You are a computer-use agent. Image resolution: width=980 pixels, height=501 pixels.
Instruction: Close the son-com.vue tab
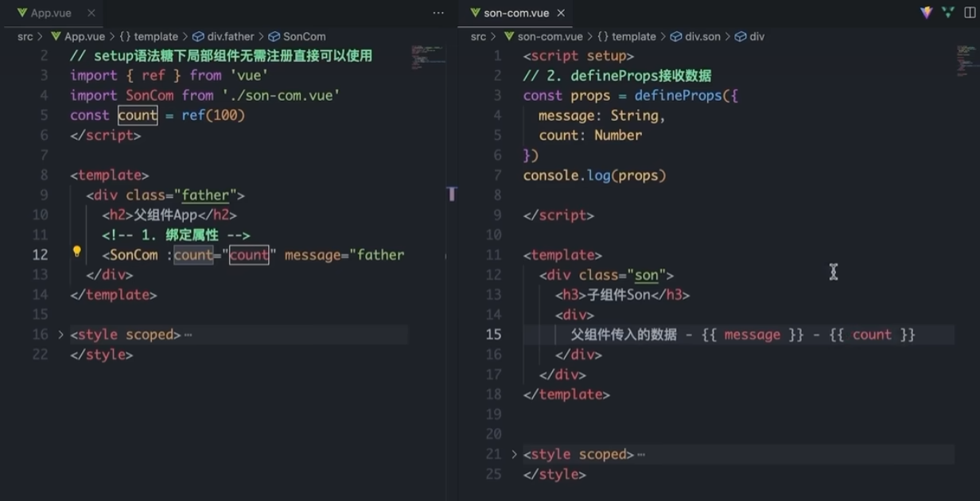click(562, 14)
